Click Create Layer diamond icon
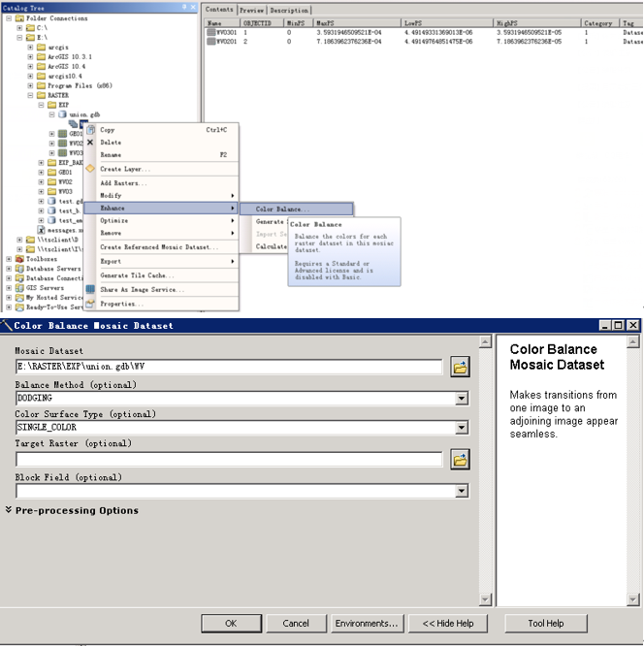This screenshot has width=644, height=646. click(90, 169)
